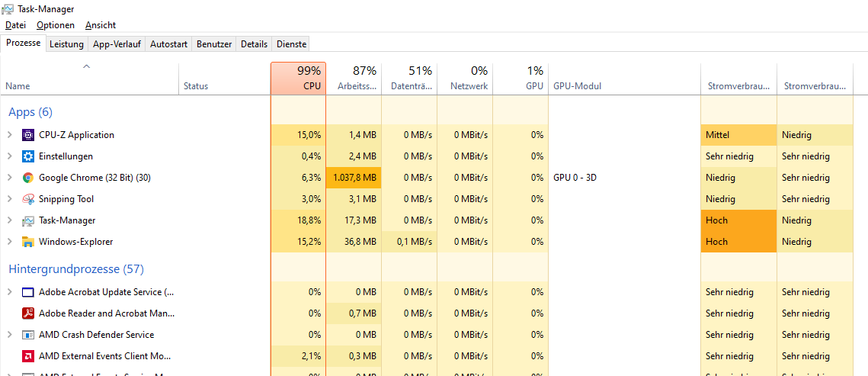Viewport: 868px width, 376px height.
Task: Sort by the GPU 1% column header
Action: coord(520,79)
